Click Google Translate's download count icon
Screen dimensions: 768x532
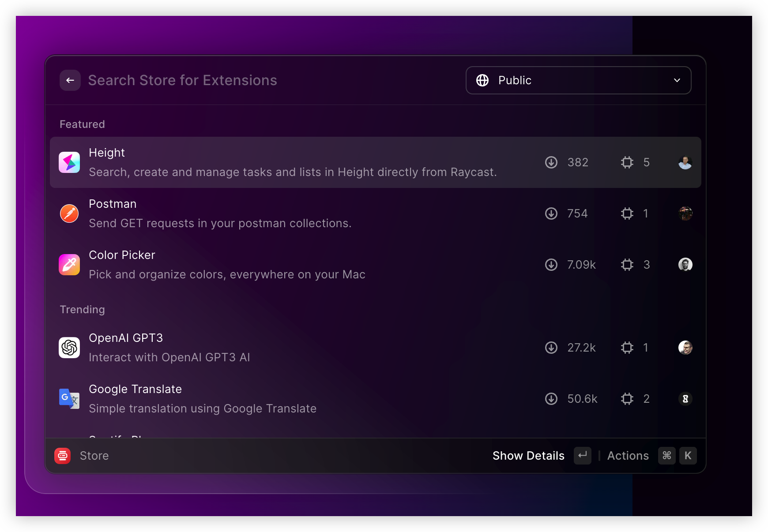click(551, 399)
